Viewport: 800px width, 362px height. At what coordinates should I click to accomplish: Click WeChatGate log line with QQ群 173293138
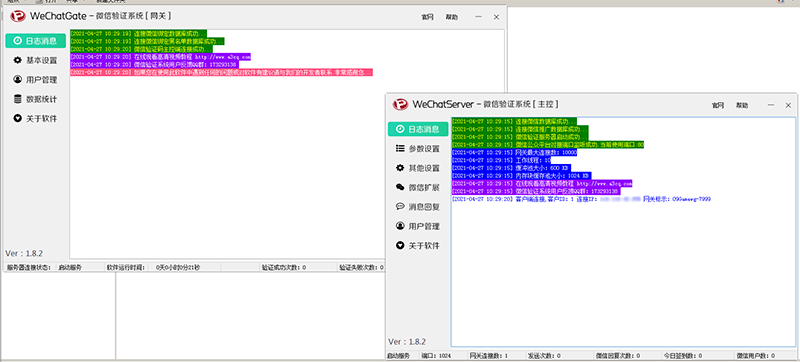[154, 65]
